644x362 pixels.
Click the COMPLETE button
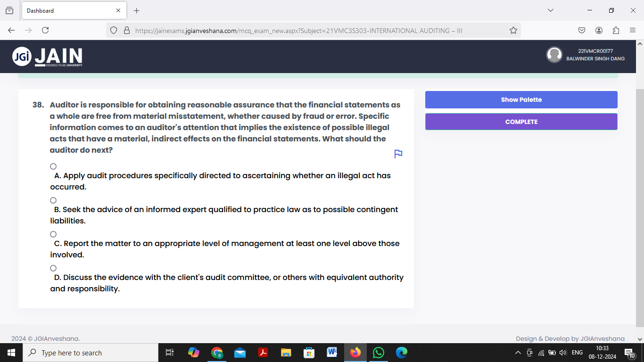point(521,122)
